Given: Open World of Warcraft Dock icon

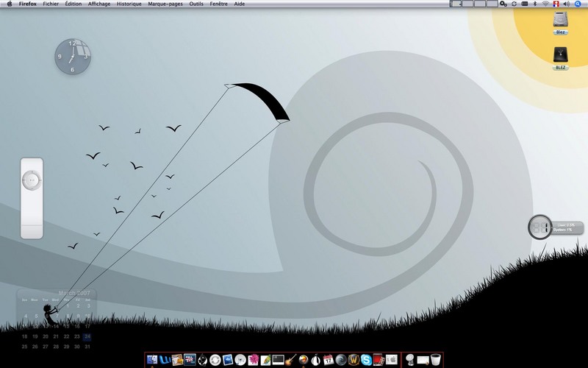Looking at the screenshot, I should (354, 360).
